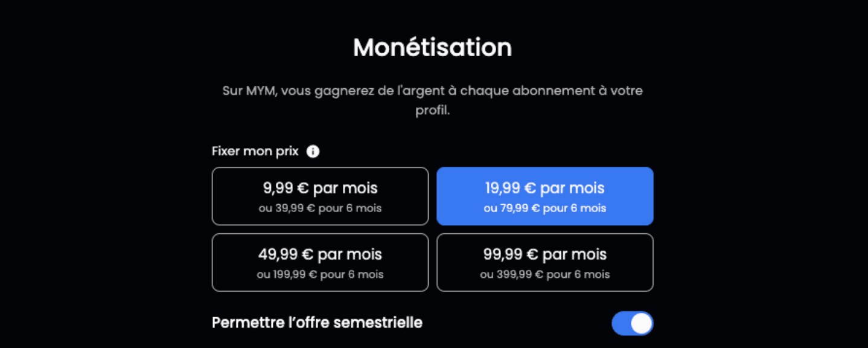The width and height of the screenshot is (868, 348).
Task: Click the ou 199,99 € pour 6 mois text
Action: [x=320, y=274]
